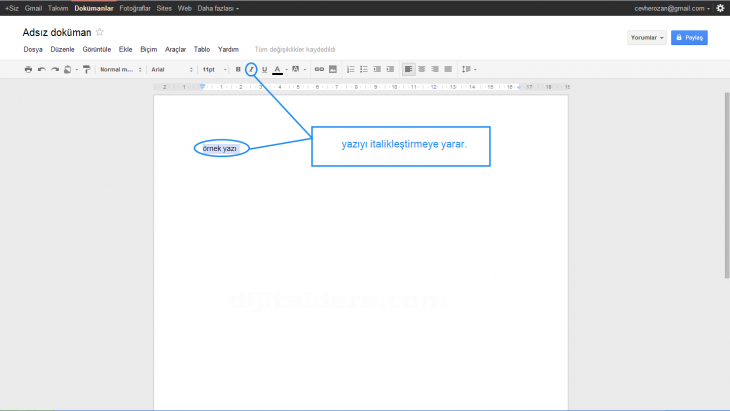Click the paint format icon
730x411 pixels.
pyautogui.click(x=86, y=69)
